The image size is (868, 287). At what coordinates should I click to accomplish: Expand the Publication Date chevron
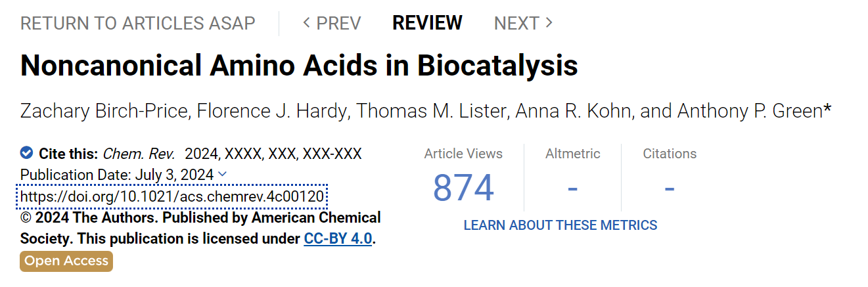(222, 174)
